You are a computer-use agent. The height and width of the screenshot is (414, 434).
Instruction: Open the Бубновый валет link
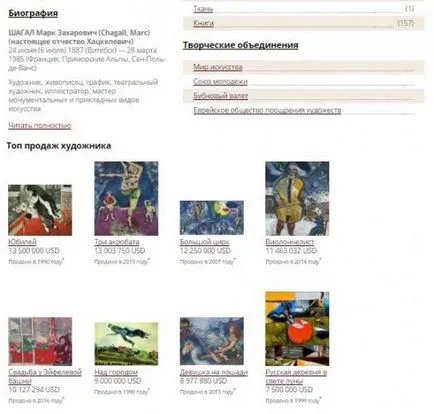tap(220, 96)
